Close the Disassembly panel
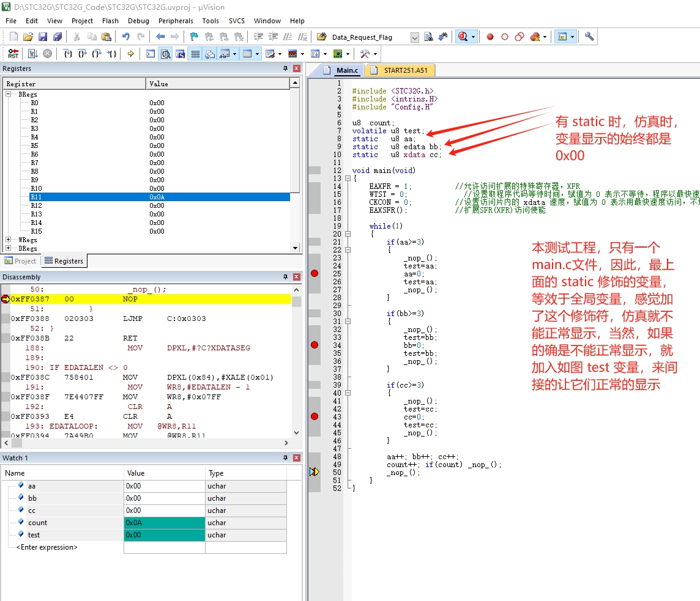The image size is (700, 601). coord(296,276)
